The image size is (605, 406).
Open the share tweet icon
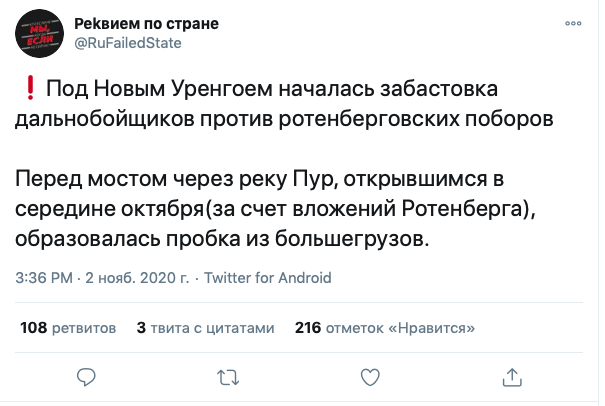[x=512, y=377]
